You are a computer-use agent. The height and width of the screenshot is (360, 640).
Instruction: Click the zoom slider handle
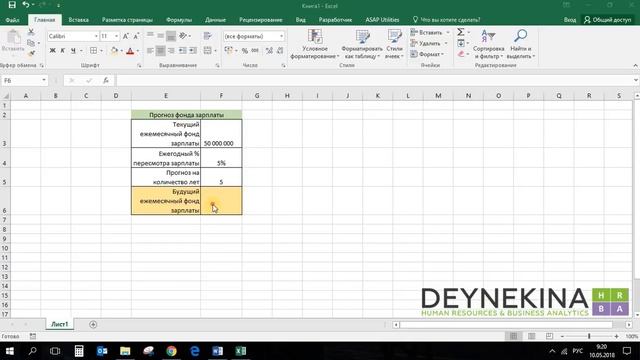point(589,336)
